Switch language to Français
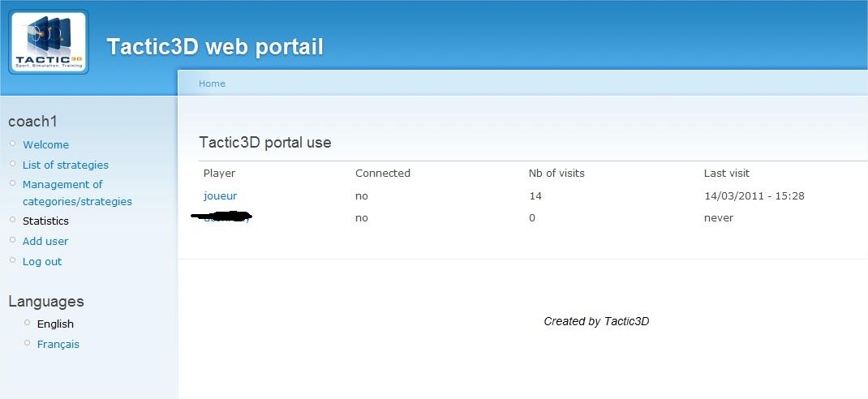The height and width of the screenshot is (399, 868). [x=58, y=344]
